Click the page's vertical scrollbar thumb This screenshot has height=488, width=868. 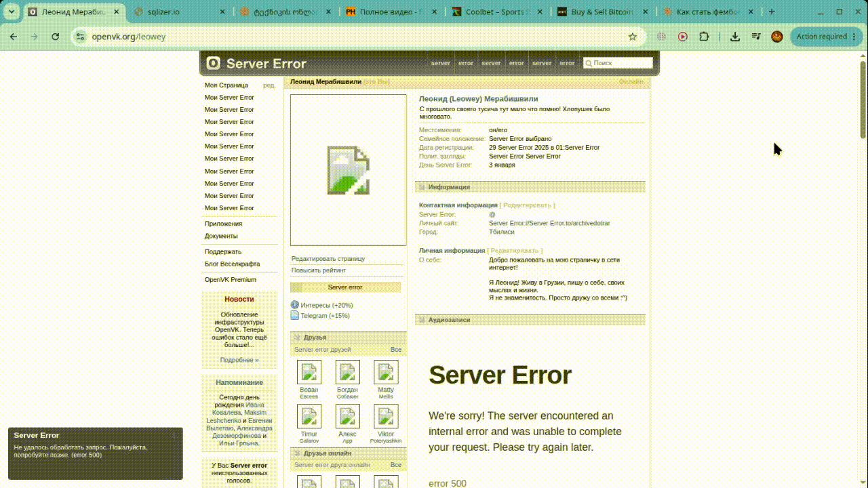863,99
